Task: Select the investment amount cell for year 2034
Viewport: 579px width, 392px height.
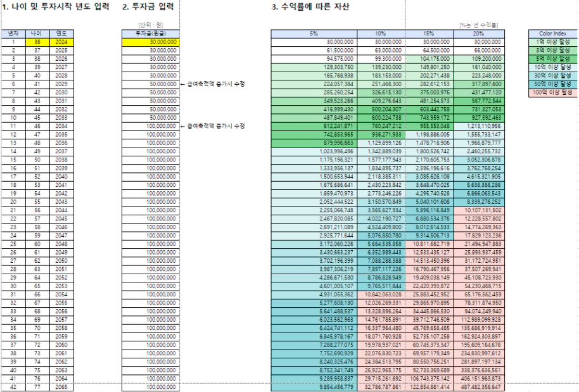Action: [x=151, y=126]
